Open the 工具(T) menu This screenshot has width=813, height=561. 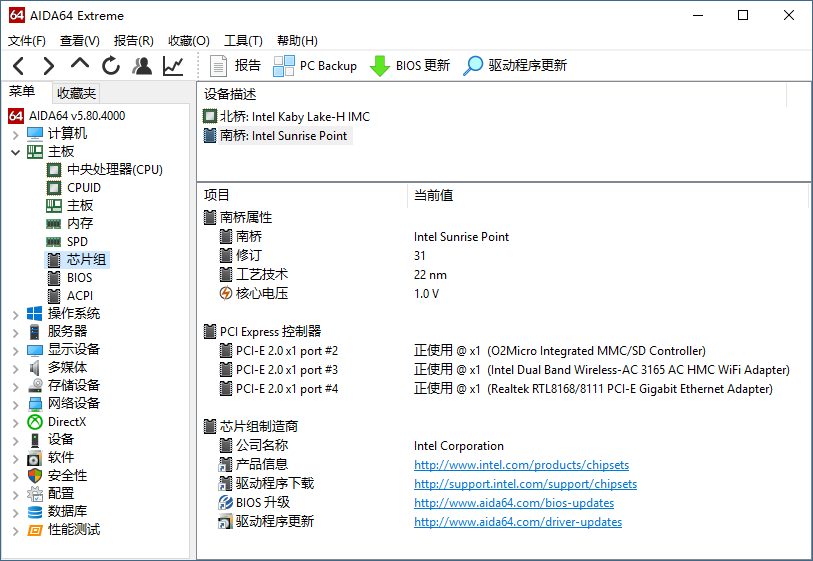pos(243,40)
